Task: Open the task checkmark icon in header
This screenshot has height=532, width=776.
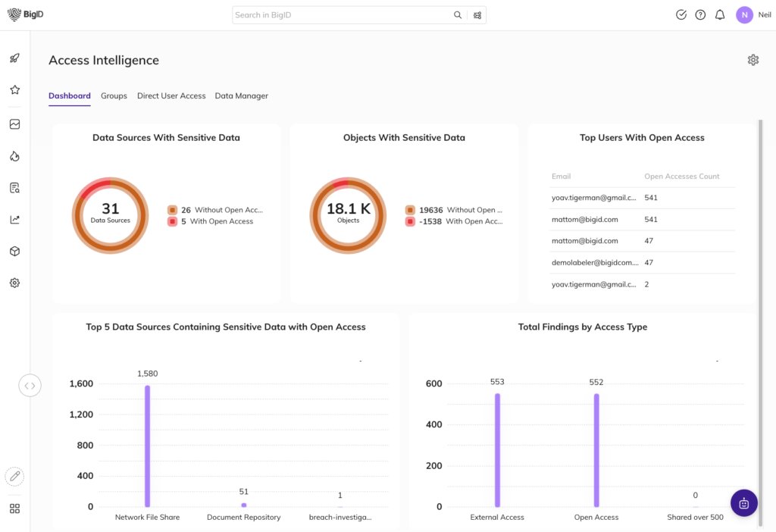Action: tap(681, 15)
